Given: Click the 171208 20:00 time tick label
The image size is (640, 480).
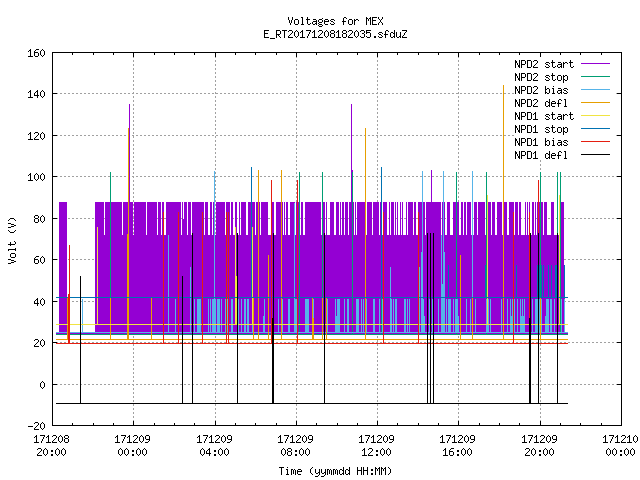Looking at the screenshot, I should 51,446.
